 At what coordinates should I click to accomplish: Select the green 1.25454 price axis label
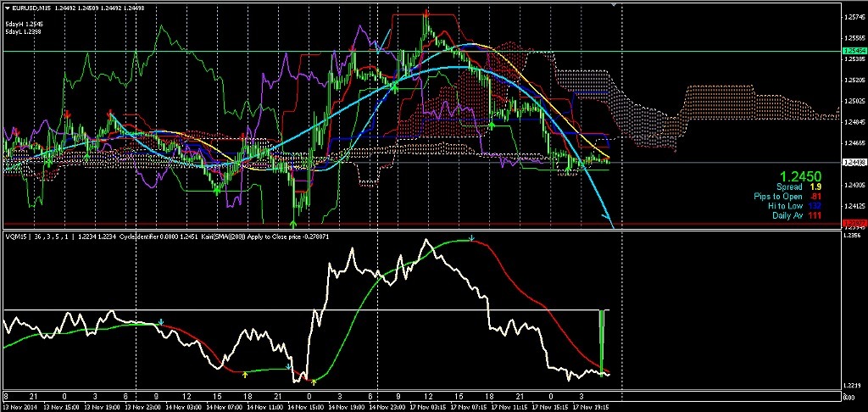point(853,51)
